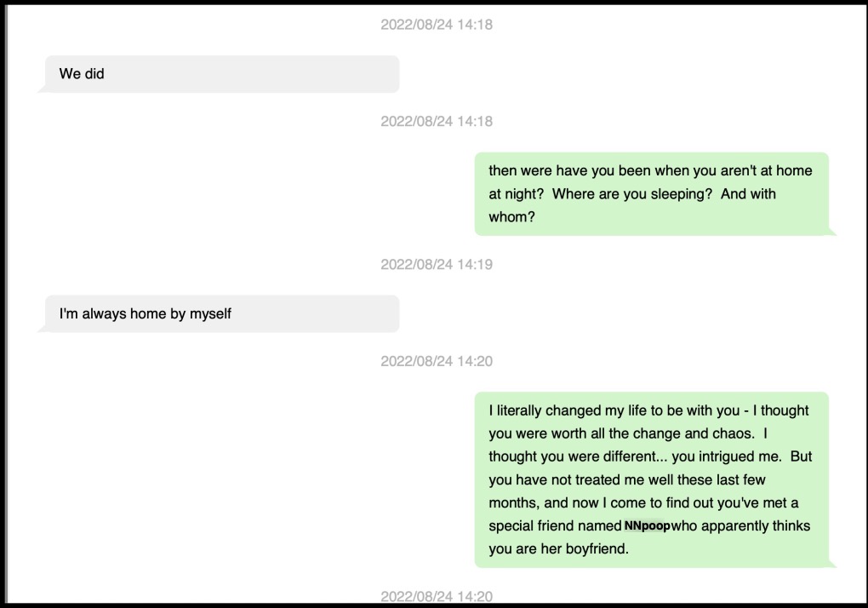Click the 14:18 timestamp below "We did"

click(436, 121)
